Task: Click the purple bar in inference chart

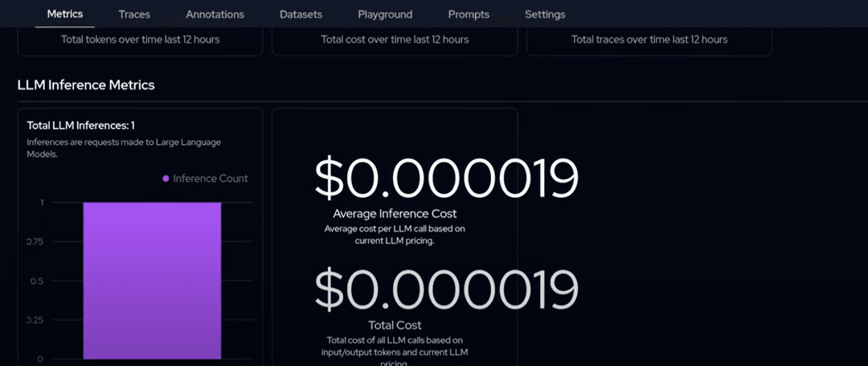Action: tap(152, 280)
